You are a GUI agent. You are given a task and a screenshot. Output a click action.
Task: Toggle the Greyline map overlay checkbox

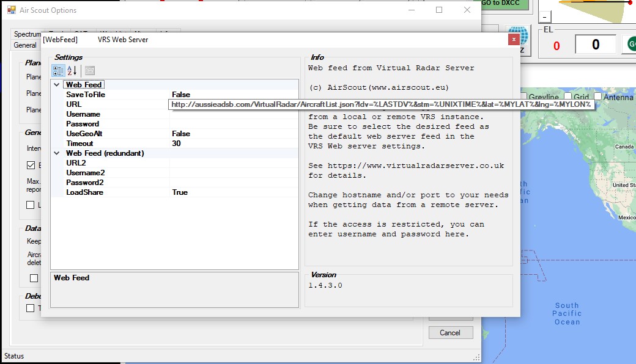pyautogui.click(x=522, y=97)
